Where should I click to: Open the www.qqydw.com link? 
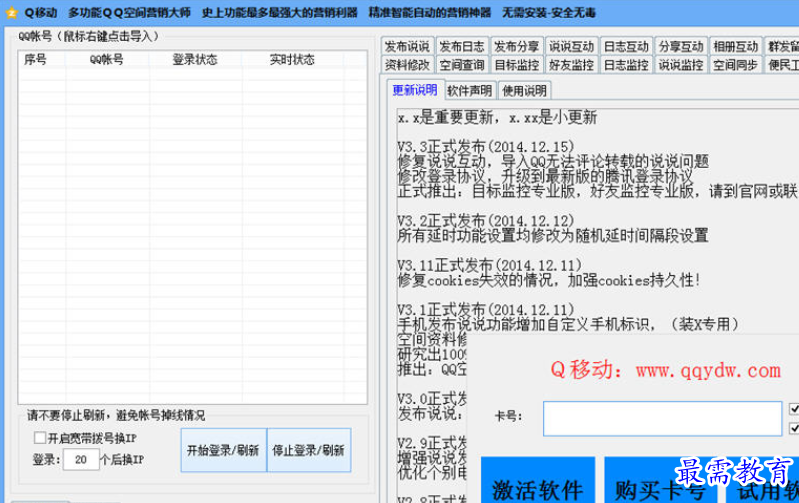click(x=708, y=370)
